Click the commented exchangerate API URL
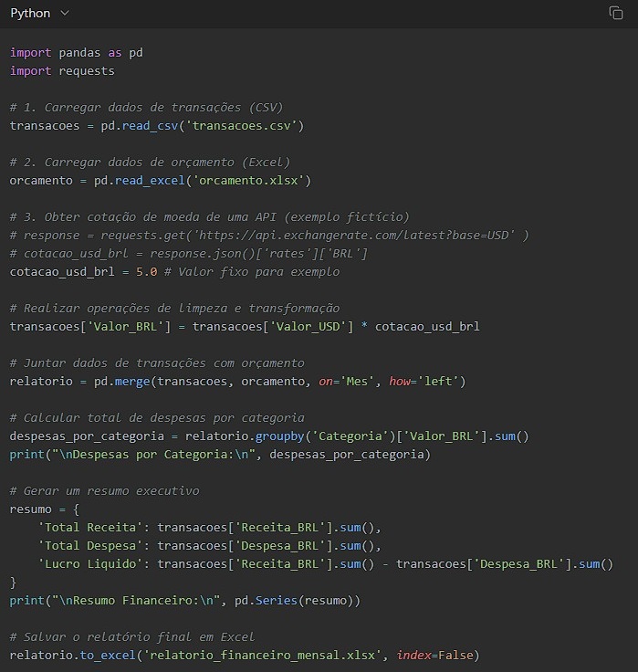The height and width of the screenshot is (672, 638). pyautogui.click(x=354, y=236)
